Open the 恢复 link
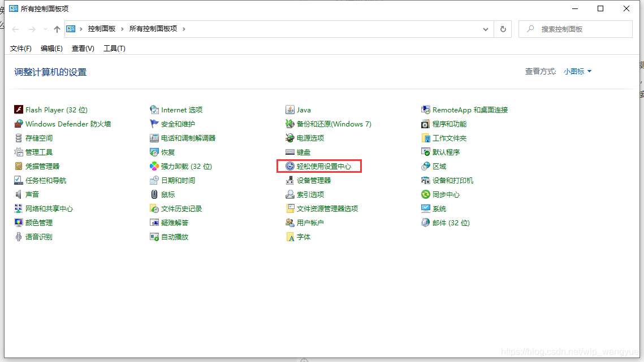 click(168, 152)
